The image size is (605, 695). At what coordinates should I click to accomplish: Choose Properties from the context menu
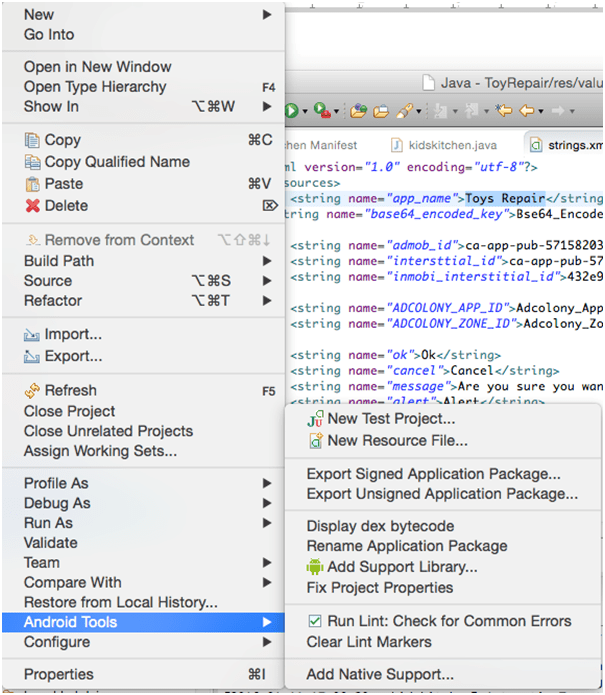coord(59,675)
